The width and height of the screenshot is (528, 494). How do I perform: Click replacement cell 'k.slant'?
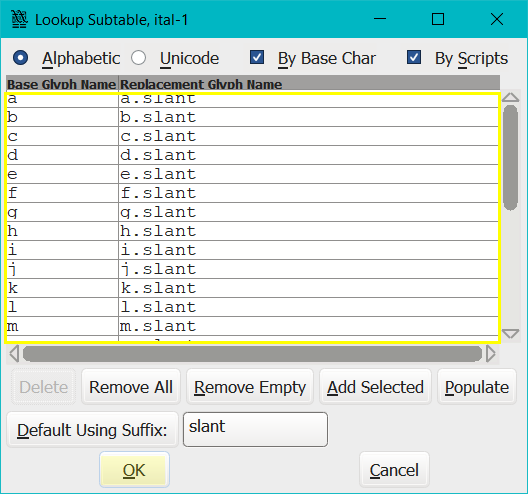308,288
